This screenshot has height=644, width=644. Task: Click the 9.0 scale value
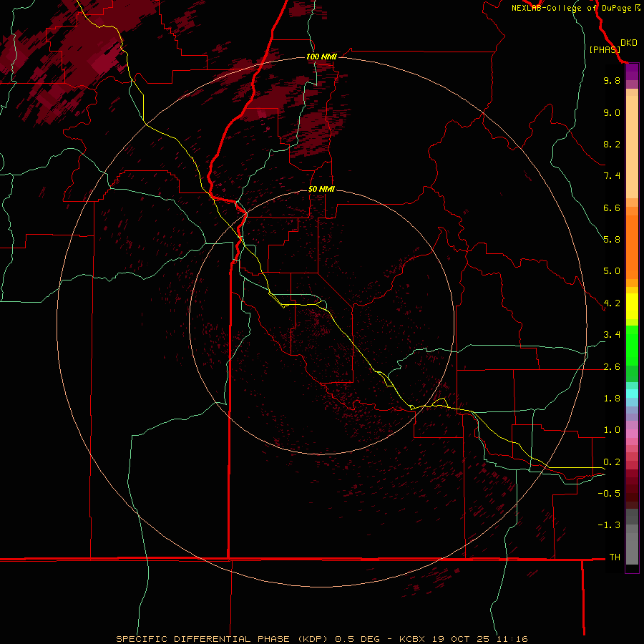click(x=612, y=112)
